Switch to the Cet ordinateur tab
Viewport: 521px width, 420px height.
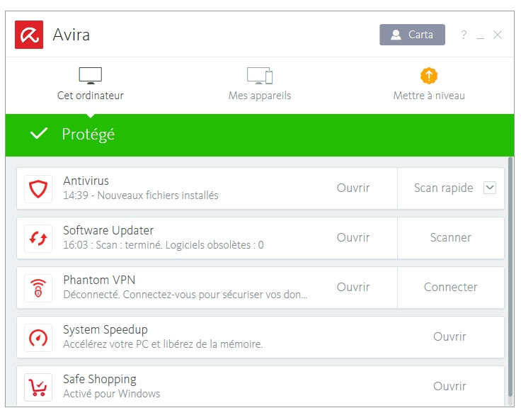(90, 83)
